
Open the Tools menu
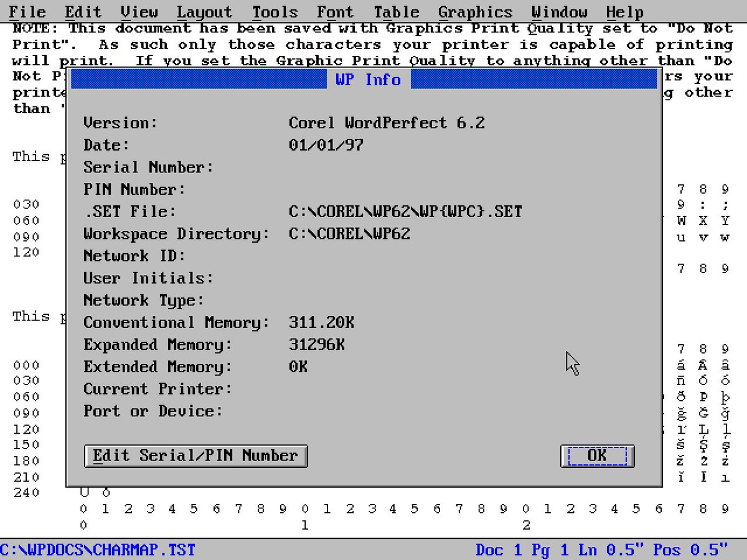pos(275,12)
